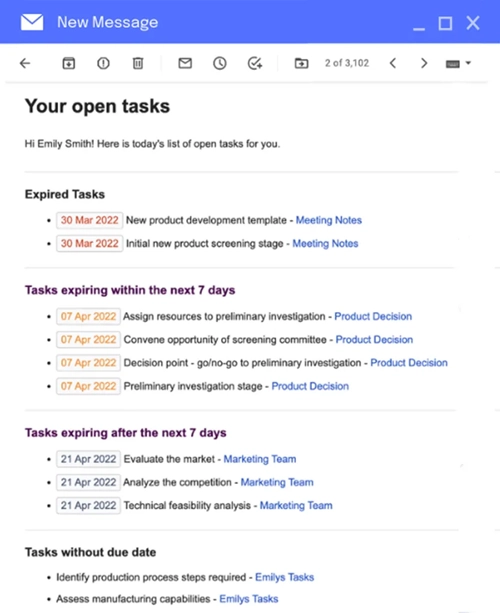
Task: Click the 21 Apr 2022 date for Evaluate the market
Action: pos(88,459)
